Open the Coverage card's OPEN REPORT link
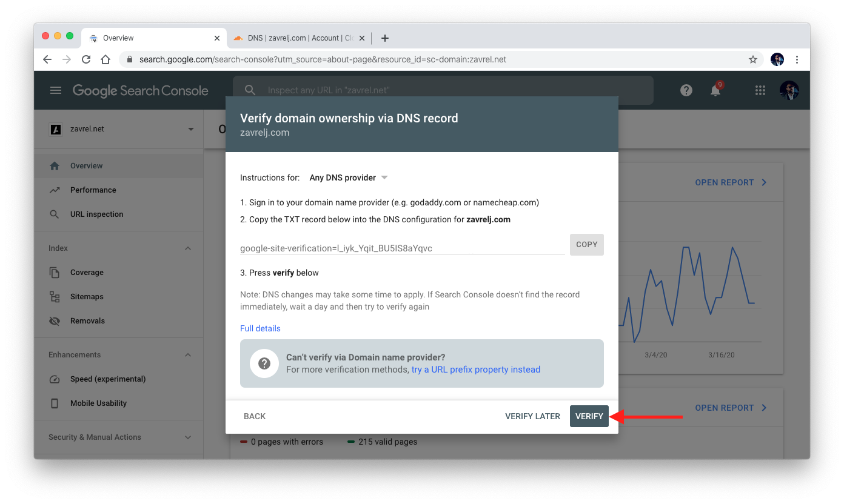Viewport: 844px width, 504px height. click(x=731, y=408)
